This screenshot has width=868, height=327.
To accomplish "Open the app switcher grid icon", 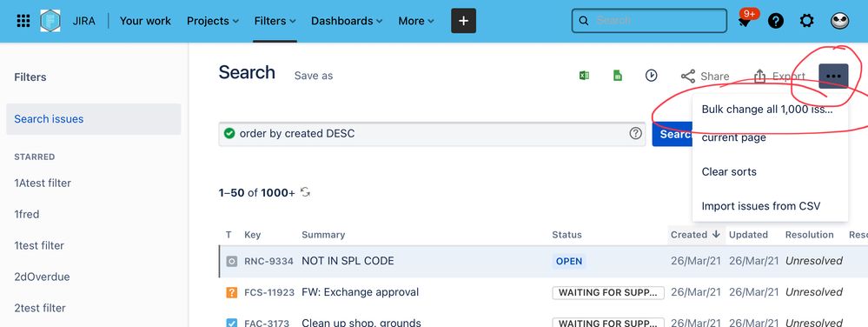I will tap(23, 21).
